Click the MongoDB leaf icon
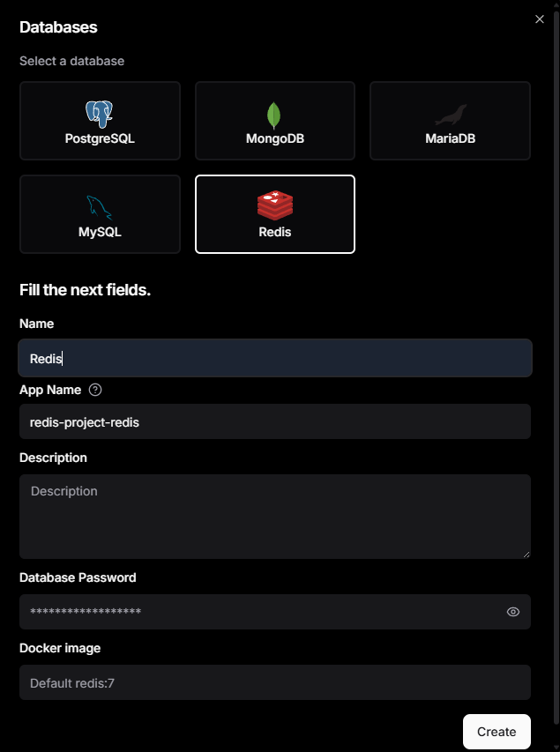The image size is (560, 752). [274, 115]
